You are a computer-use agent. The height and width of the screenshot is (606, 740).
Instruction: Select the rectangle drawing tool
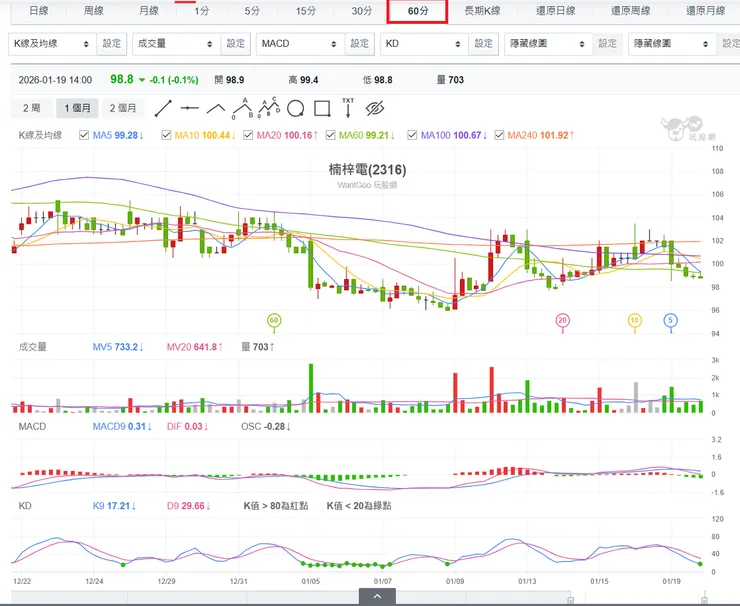(x=322, y=109)
